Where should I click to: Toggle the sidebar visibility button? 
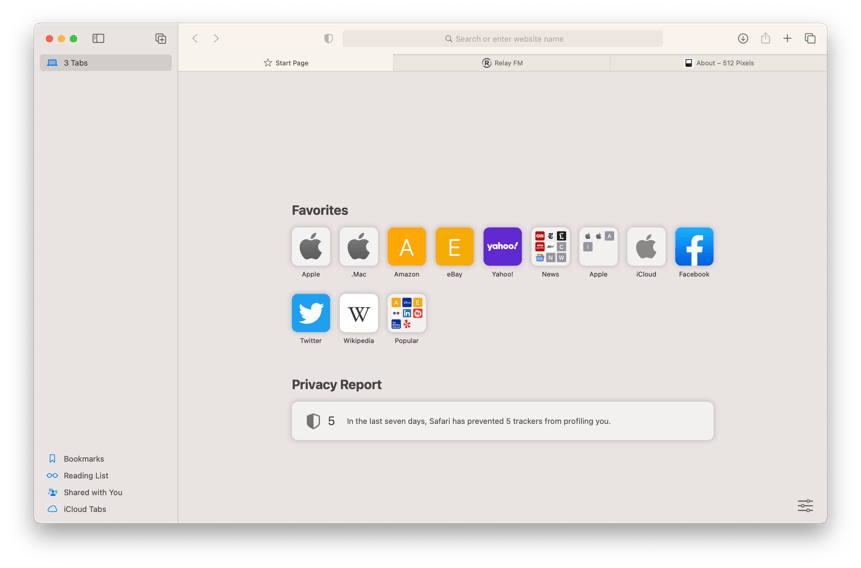[98, 38]
